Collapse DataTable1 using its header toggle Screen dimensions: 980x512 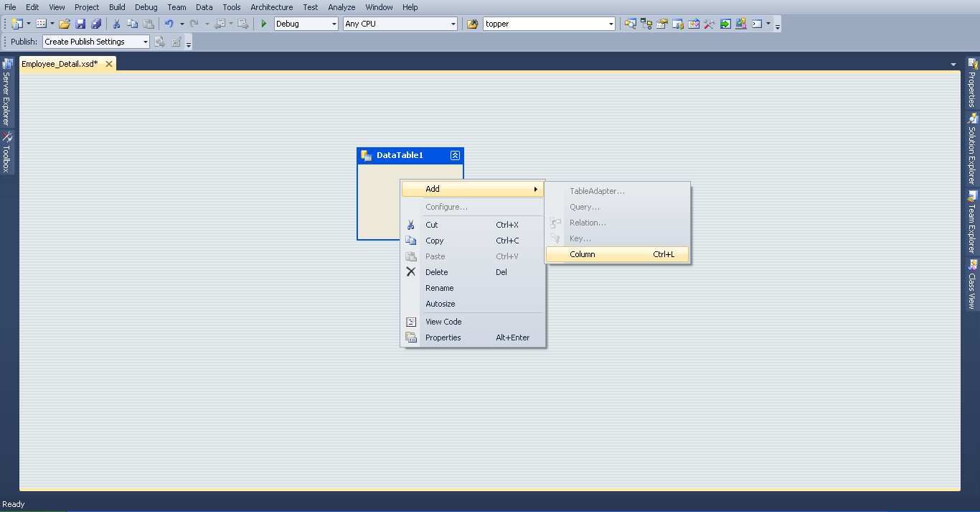pos(455,155)
